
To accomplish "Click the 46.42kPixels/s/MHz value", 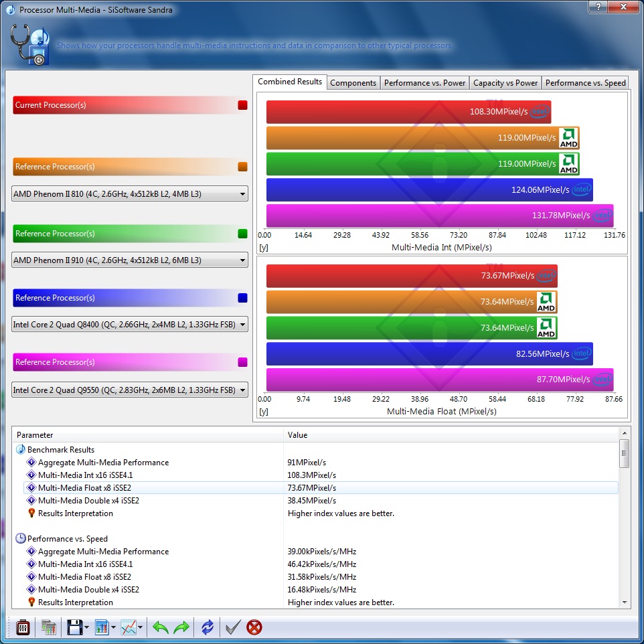I will [321, 564].
